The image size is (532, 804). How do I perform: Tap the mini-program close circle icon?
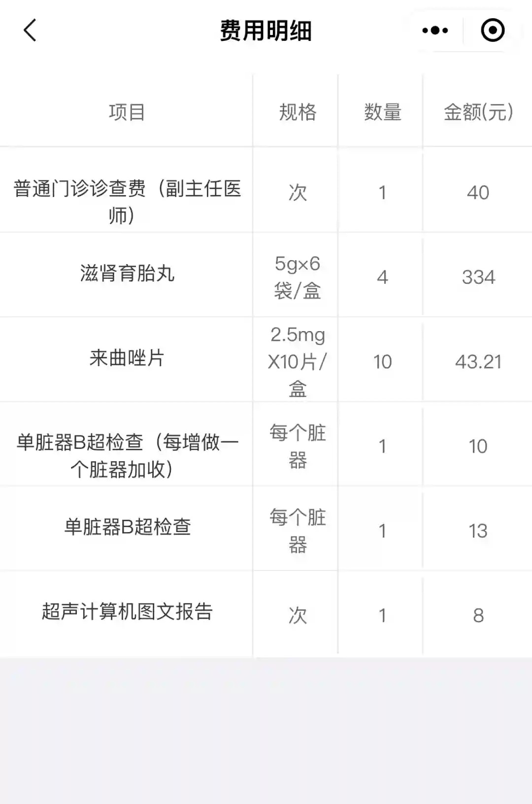pos(492,31)
